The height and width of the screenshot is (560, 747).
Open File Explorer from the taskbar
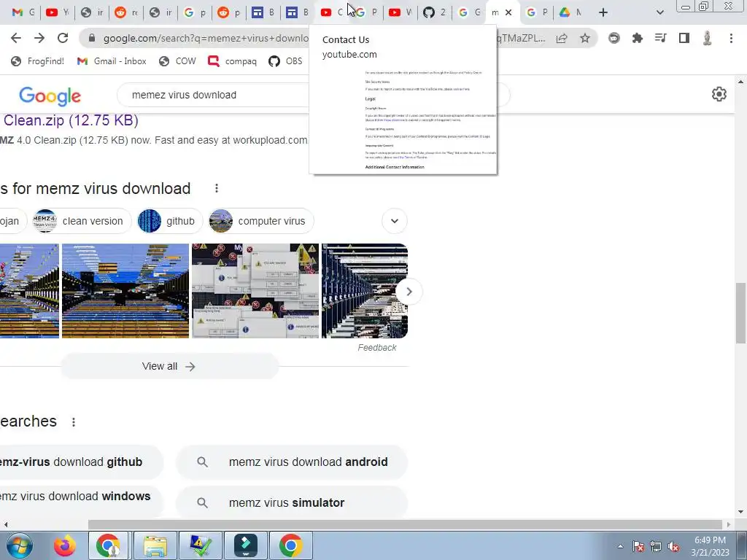tap(155, 545)
